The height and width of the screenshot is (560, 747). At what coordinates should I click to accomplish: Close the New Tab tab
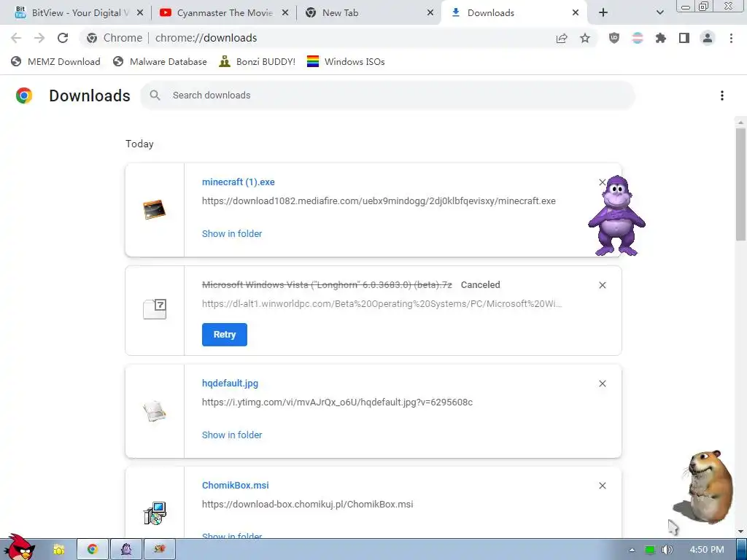[x=430, y=13]
